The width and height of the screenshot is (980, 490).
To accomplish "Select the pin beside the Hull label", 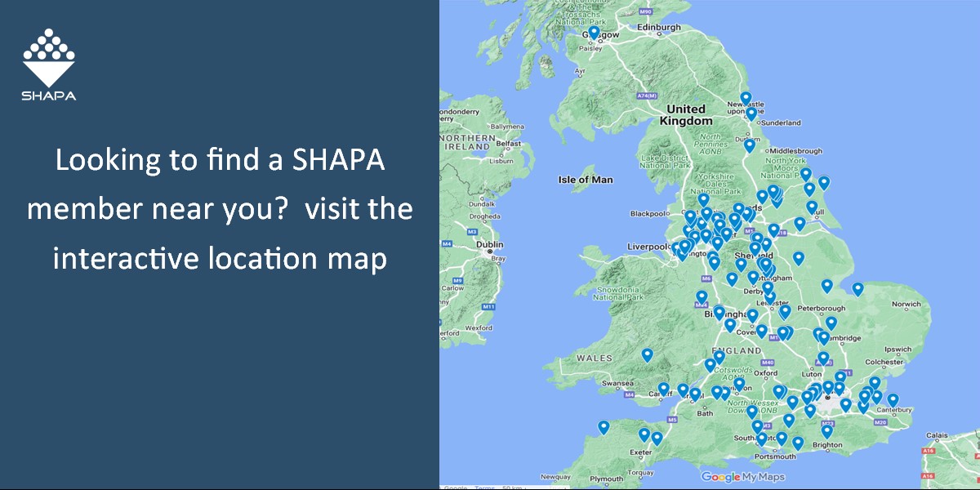I will point(812,207).
